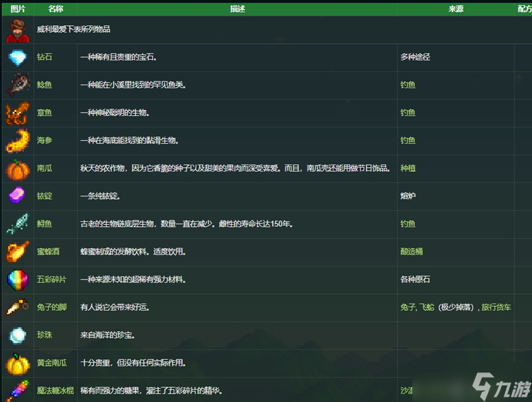Follow 钓鱼 source link in 鲶鱼 row
Viewport: 532px width, 402px height.
point(408,85)
